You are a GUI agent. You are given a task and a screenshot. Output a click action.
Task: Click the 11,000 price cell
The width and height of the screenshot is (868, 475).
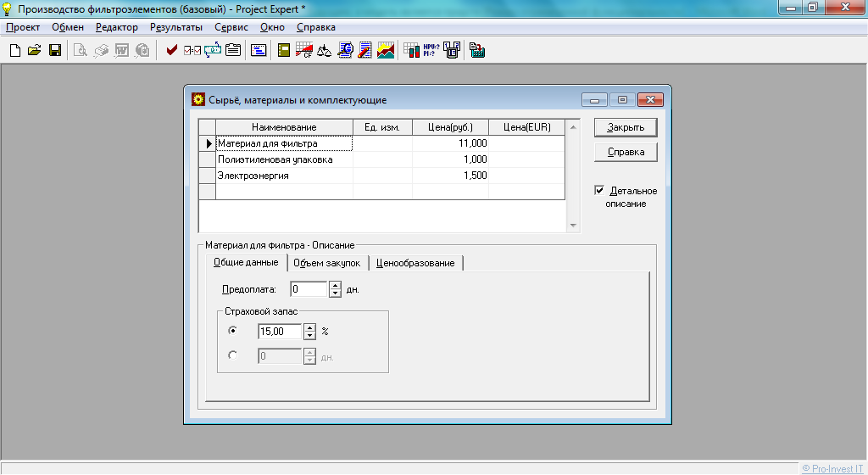(x=451, y=143)
